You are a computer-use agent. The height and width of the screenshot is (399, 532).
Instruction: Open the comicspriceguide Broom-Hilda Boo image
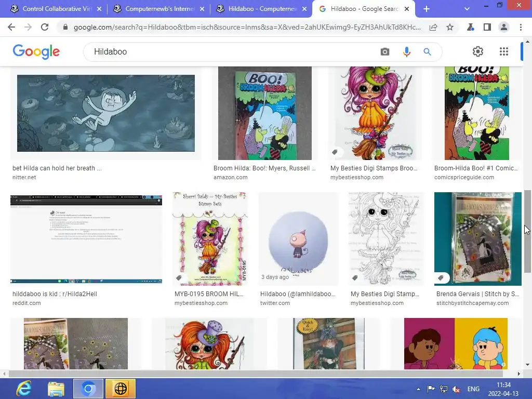[477, 113]
